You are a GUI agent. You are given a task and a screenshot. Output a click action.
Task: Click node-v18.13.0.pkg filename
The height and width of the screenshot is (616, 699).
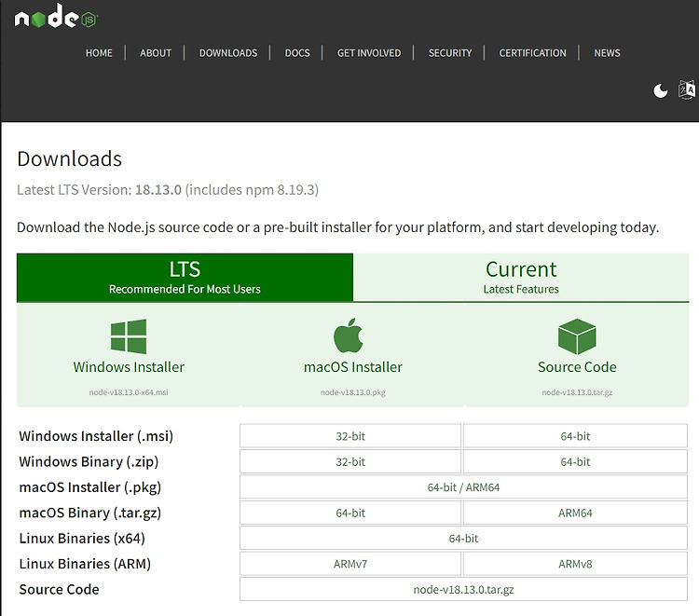[353, 392]
